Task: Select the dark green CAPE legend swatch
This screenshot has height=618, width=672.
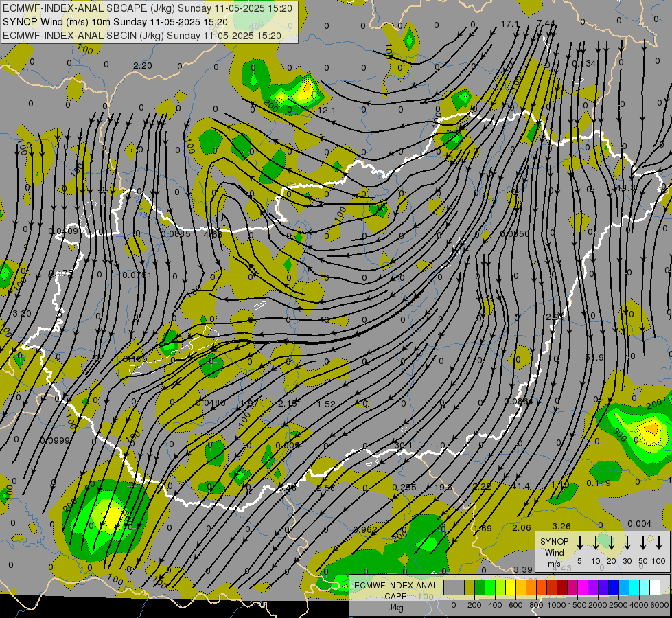Action: pos(480,587)
